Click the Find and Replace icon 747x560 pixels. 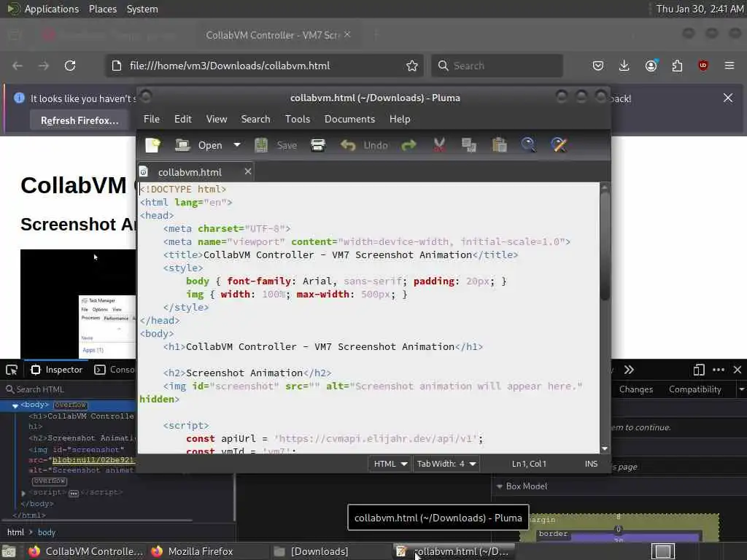pos(559,145)
